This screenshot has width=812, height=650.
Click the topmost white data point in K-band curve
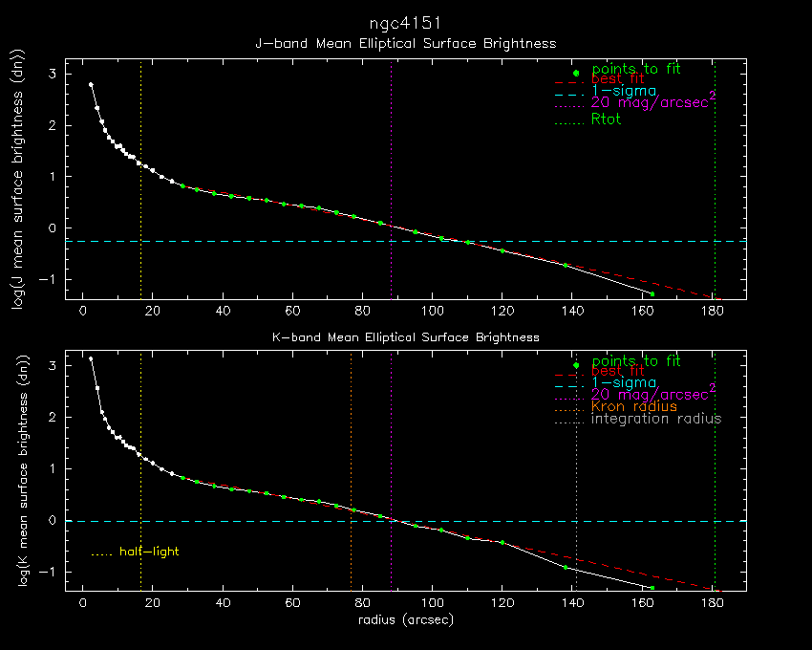point(91,358)
